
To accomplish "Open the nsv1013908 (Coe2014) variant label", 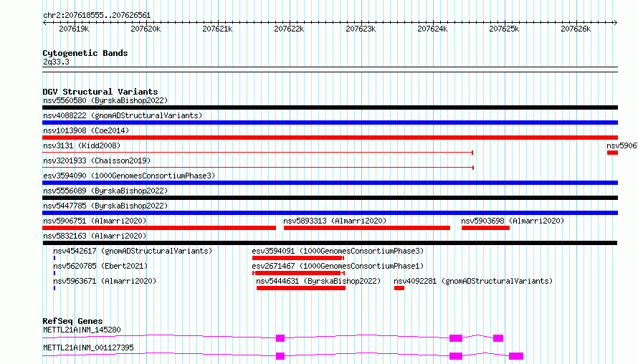I will 86,130.
